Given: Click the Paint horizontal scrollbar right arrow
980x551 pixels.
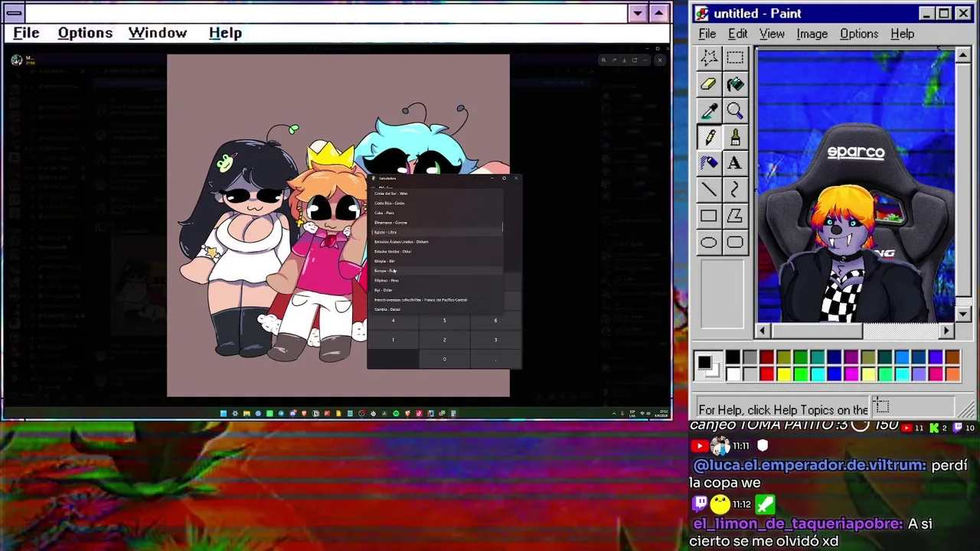Looking at the screenshot, I should [947, 331].
